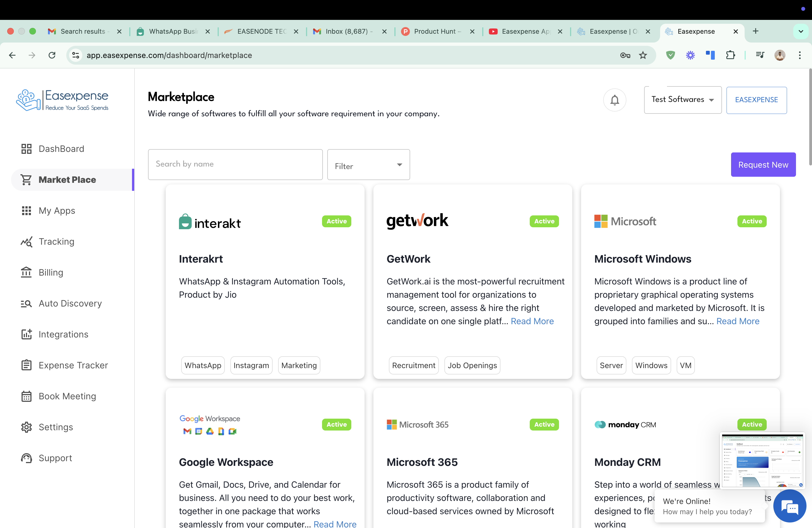Click the password key icon in address bar

coord(625,55)
